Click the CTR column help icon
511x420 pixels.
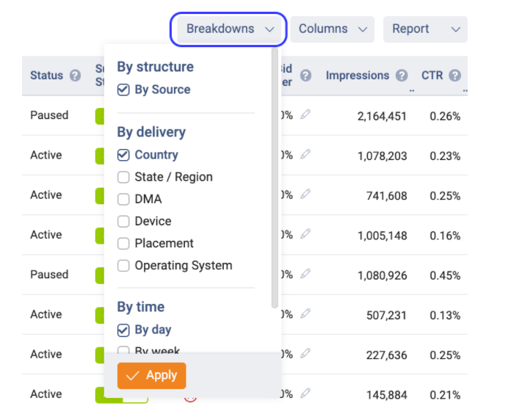454,76
